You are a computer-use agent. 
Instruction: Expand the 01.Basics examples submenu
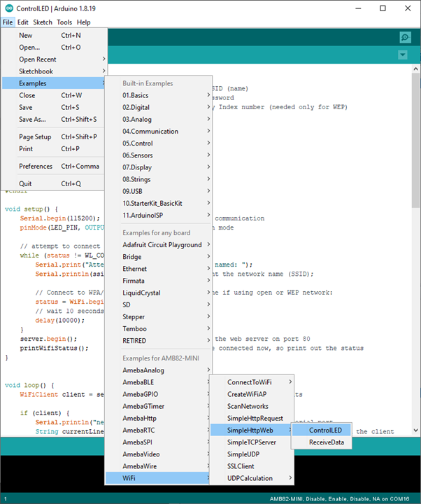pos(135,95)
